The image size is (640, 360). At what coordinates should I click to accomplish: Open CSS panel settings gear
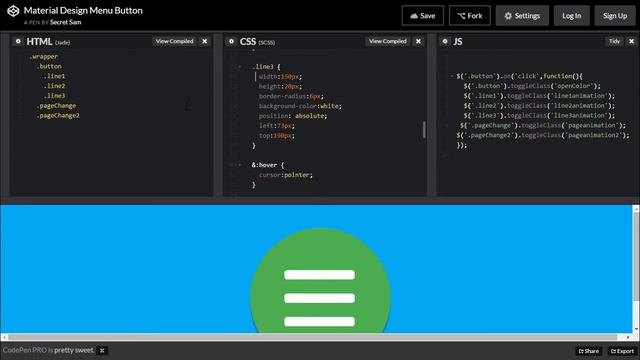click(231, 41)
